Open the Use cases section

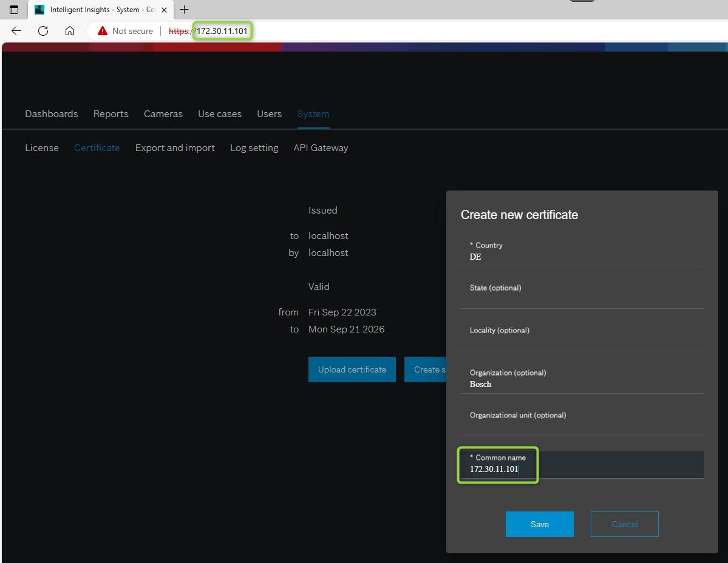pos(220,114)
